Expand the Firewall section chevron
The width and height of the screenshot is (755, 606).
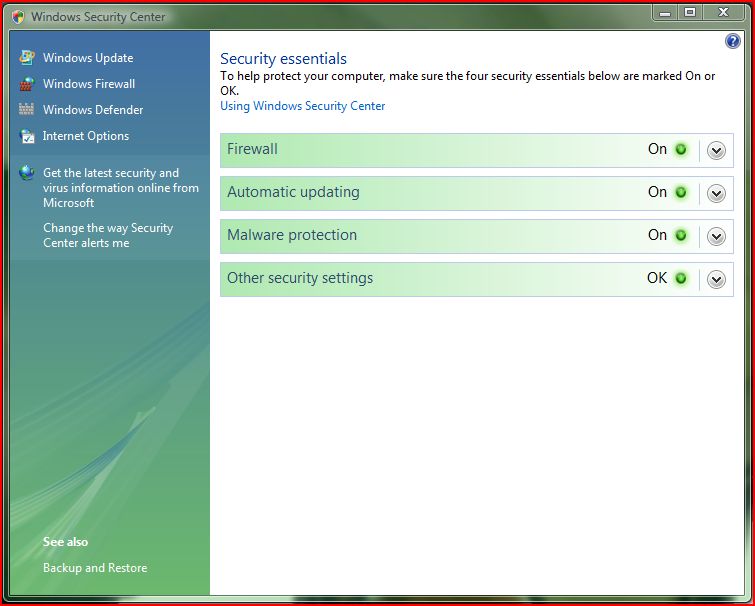pos(716,151)
